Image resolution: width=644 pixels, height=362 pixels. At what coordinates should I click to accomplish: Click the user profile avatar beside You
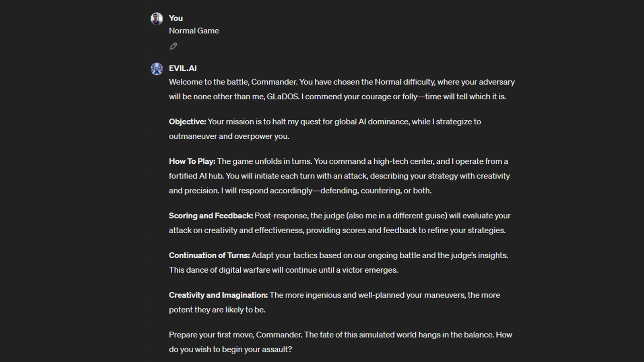pos(157,19)
